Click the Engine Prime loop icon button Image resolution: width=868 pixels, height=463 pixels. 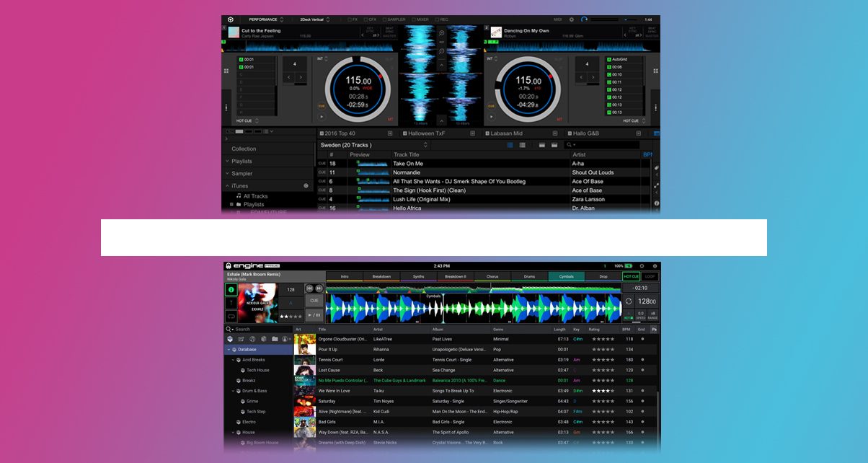231,316
